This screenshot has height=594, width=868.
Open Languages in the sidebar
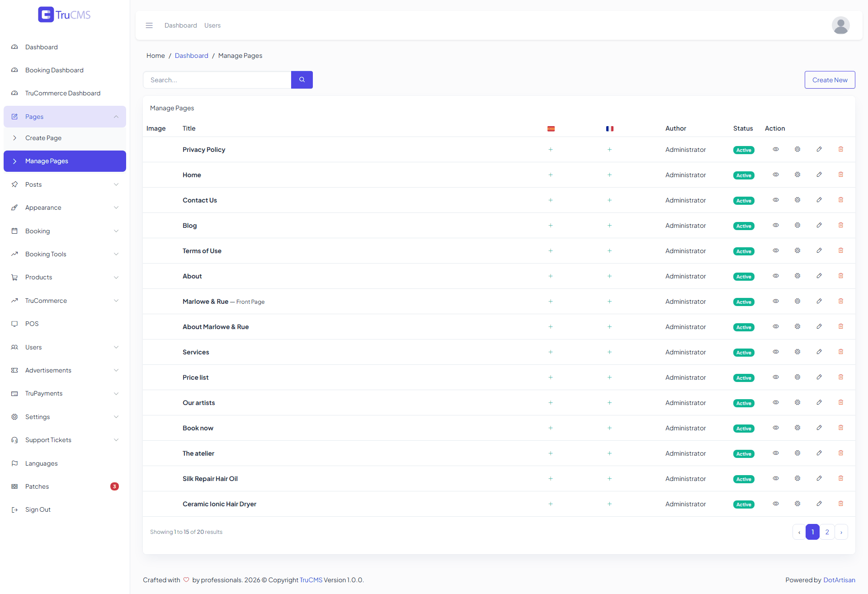coord(65,463)
